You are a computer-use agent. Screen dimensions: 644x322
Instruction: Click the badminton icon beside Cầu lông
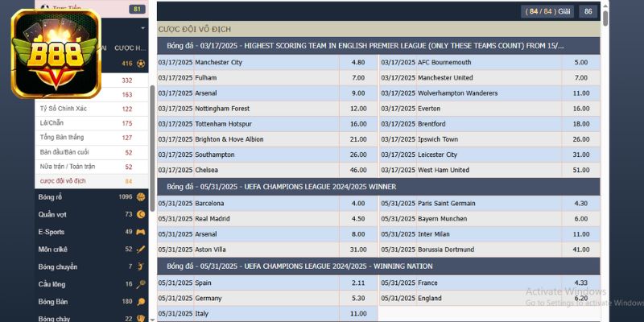tap(141, 284)
